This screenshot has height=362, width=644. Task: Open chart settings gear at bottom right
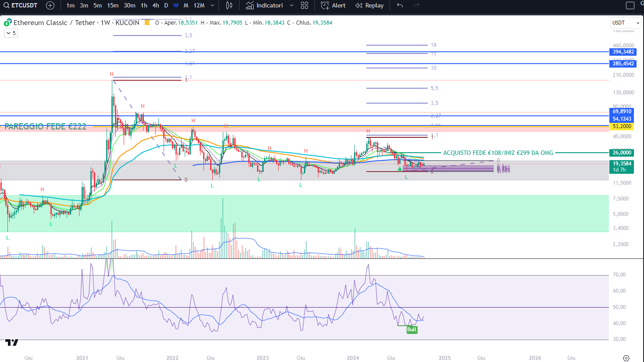point(626,358)
